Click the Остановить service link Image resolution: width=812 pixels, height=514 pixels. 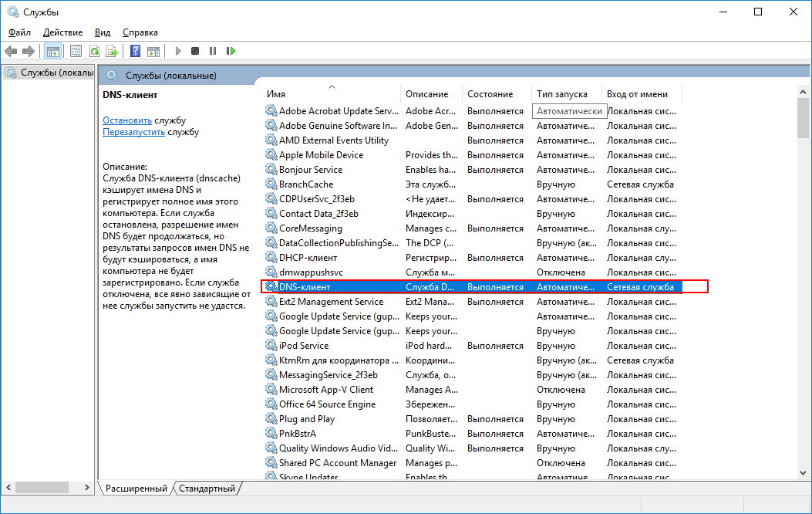pos(127,120)
